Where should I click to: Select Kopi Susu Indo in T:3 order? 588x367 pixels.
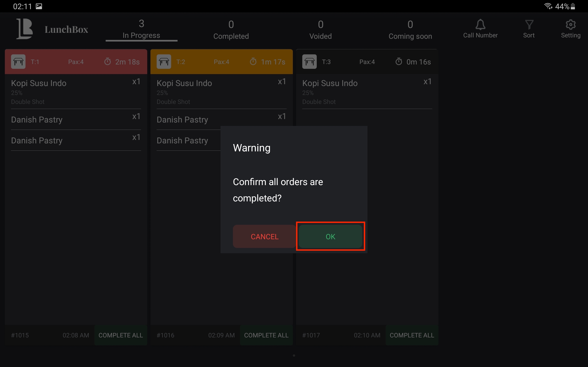330,83
